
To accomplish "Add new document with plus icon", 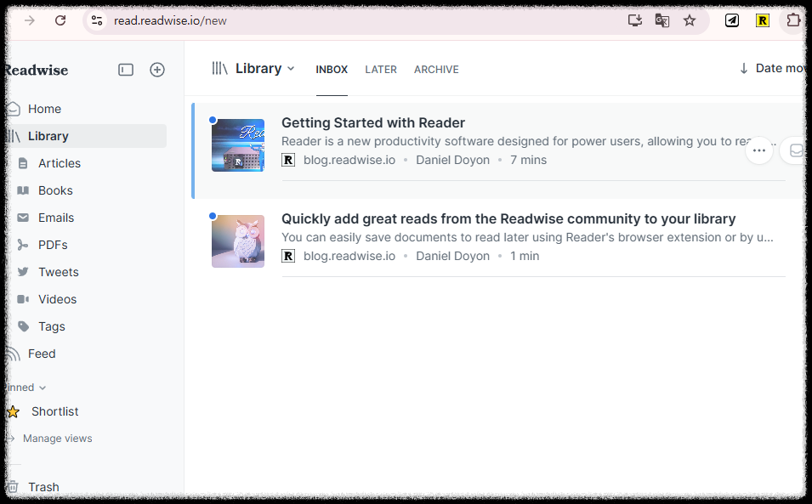I will 157,70.
